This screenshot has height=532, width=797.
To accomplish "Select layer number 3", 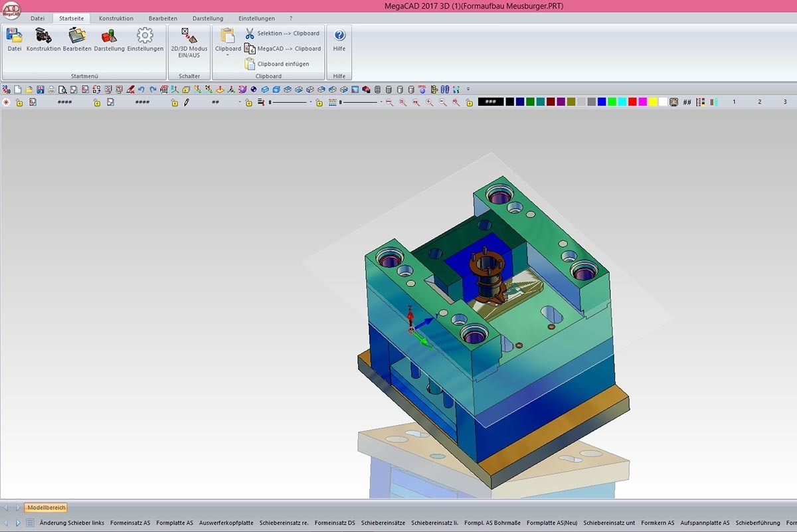I will click(785, 102).
